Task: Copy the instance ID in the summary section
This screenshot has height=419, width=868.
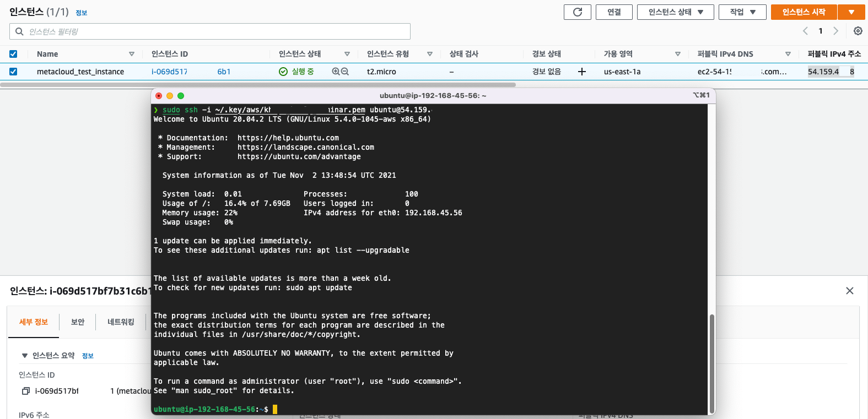Action: 25,391
